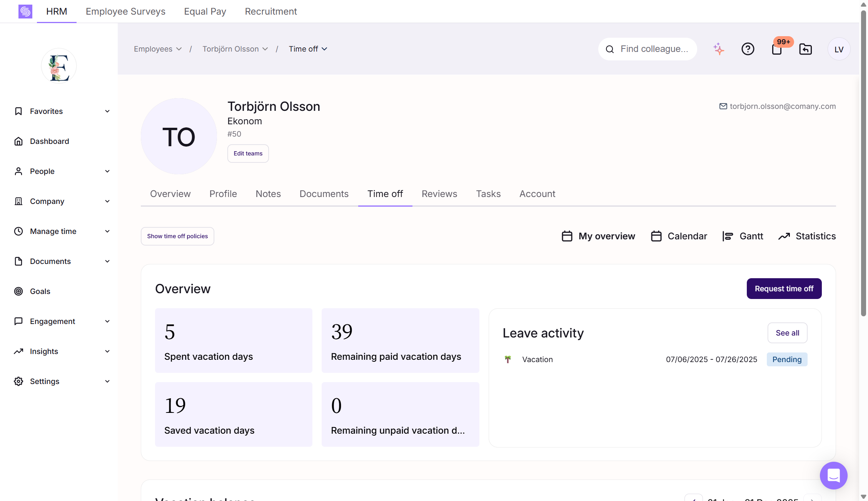Click the Goals target icon
The width and height of the screenshot is (868, 501).
[x=18, y=291]
